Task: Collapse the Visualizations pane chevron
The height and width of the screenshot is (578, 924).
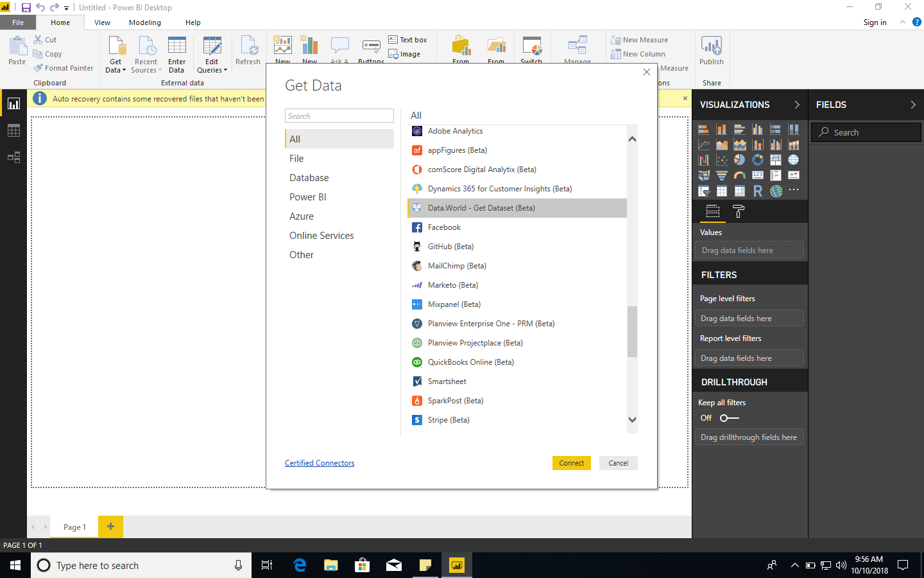Action: tap(797, 105)
